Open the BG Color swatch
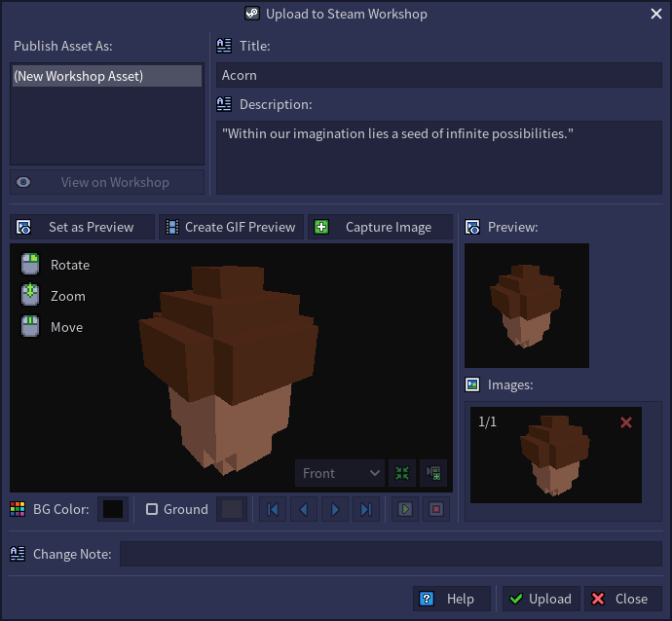 pos(113,509)
